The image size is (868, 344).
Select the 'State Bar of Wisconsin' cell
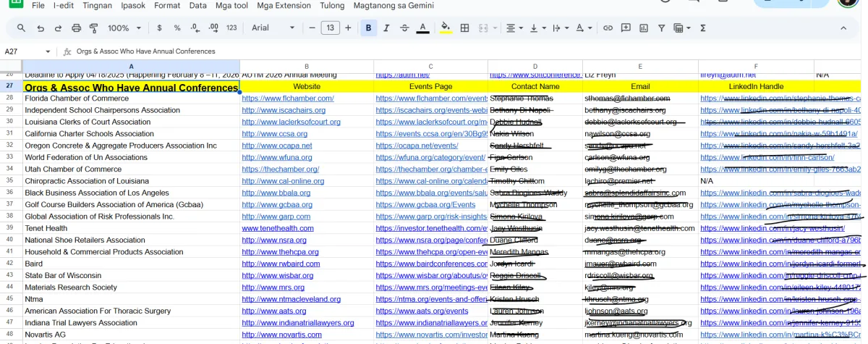131,276
